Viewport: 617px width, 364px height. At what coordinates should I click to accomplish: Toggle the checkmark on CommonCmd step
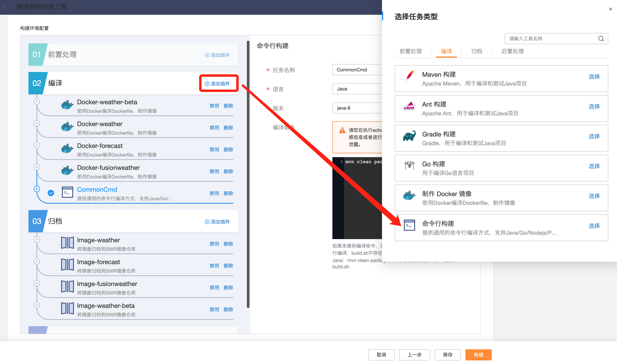tap(51, 193)
